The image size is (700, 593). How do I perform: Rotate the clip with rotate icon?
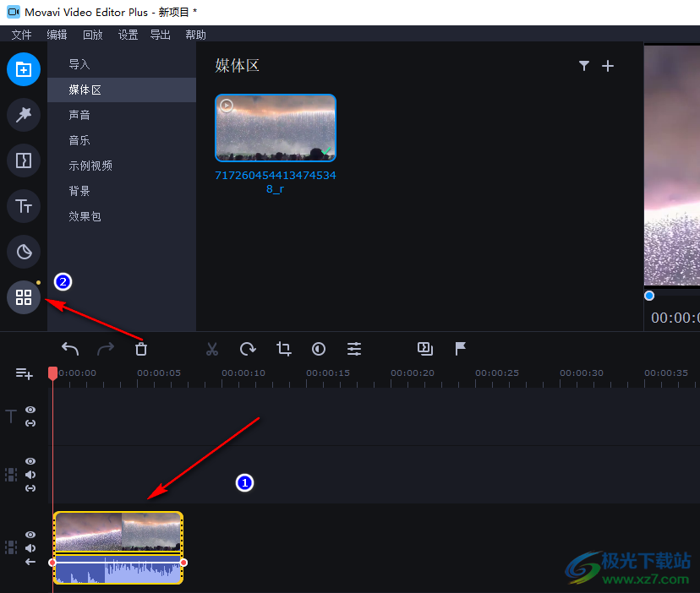(x=248, y=349)
